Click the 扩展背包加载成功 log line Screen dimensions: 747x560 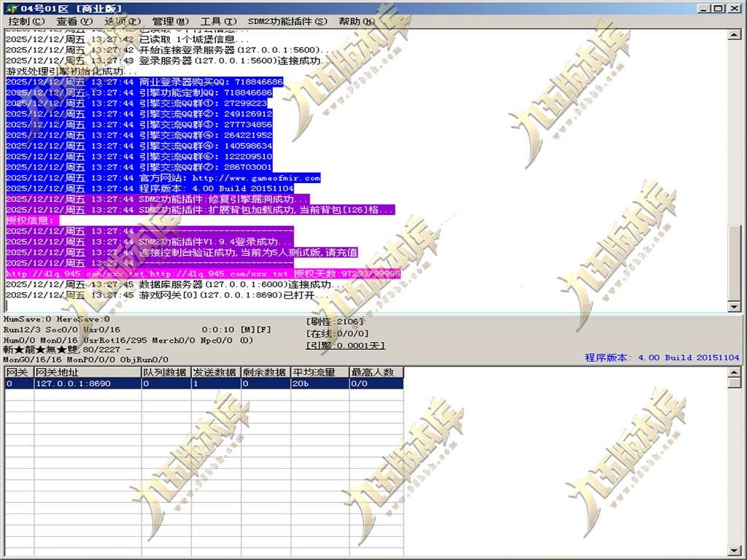[200, 210]
